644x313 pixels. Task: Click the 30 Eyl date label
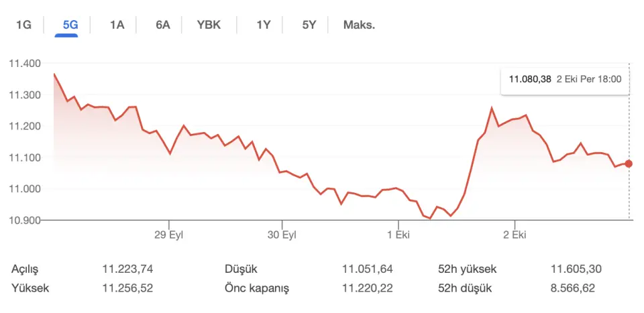click(282, 235)
